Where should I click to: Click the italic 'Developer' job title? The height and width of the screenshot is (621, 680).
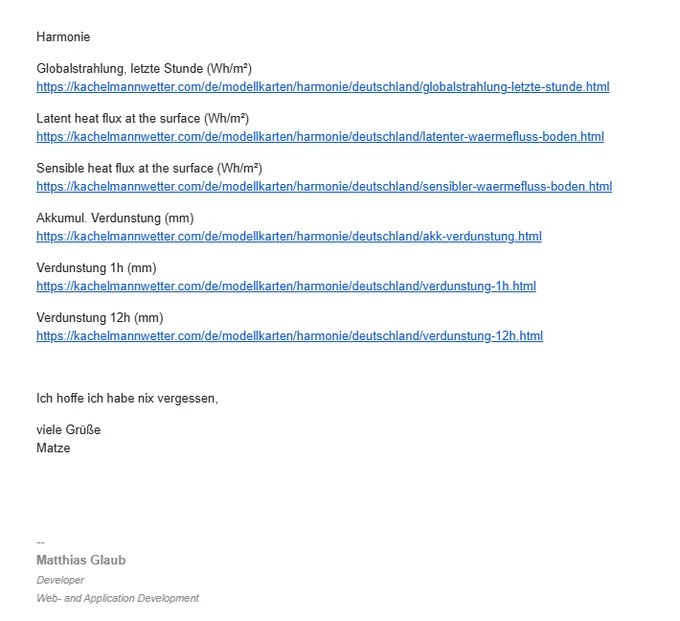[60, 580]
